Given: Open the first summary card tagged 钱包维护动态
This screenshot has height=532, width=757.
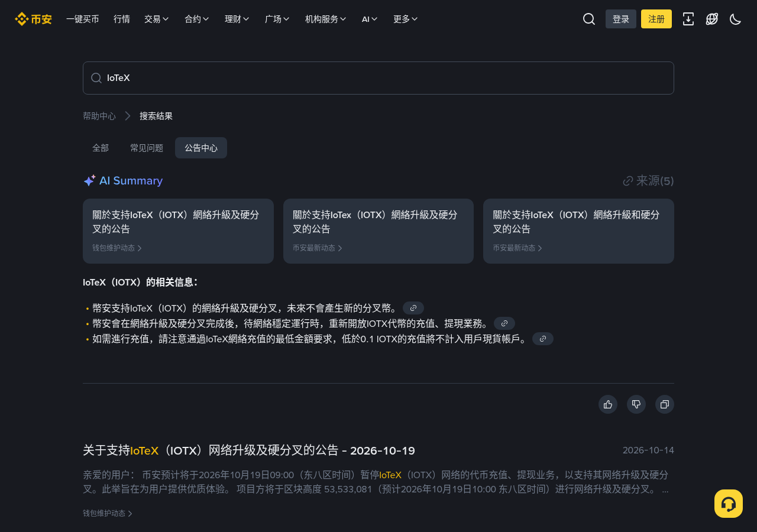Looking at the screenshot, I should 178,231.
